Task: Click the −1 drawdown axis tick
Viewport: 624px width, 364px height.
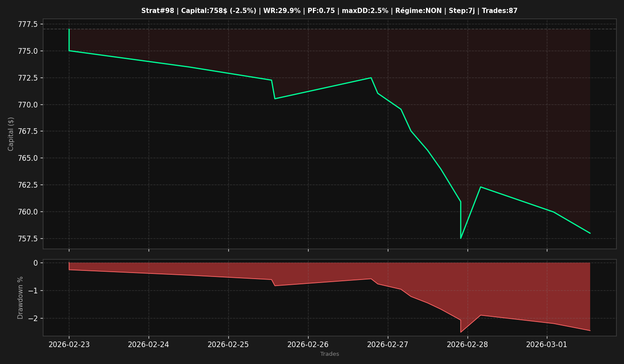Action: pyautogui.click(x=33, y=291)
